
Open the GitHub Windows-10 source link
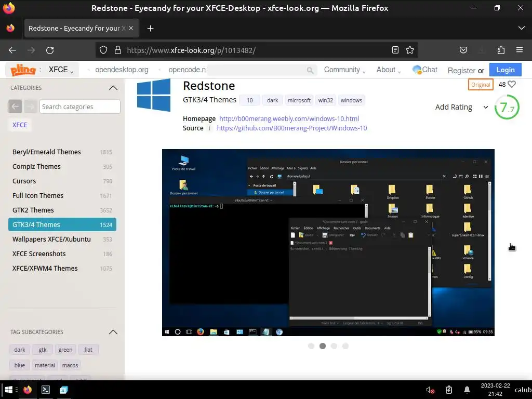pos(292,128)
